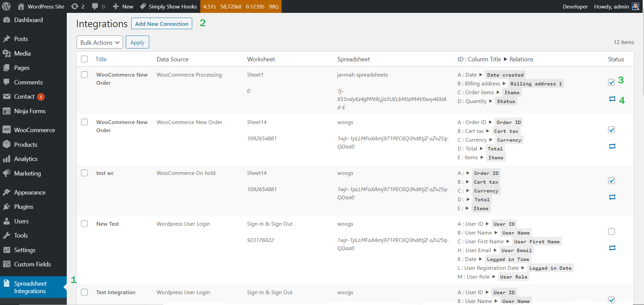Click the Title column header to sort
The width and height of the screenshot is (644, 305).
tap(101, 59)
